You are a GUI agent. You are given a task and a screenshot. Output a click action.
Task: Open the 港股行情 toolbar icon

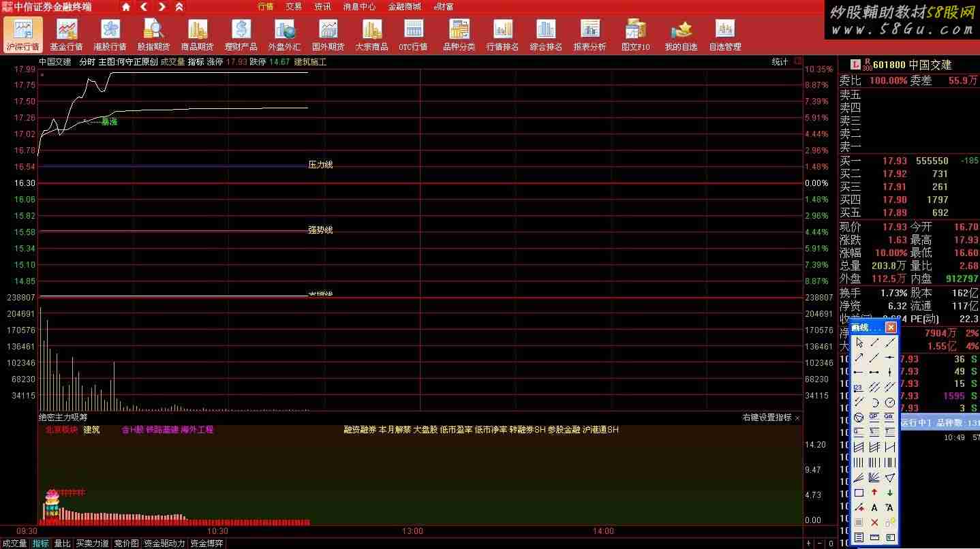coord(110,35)
